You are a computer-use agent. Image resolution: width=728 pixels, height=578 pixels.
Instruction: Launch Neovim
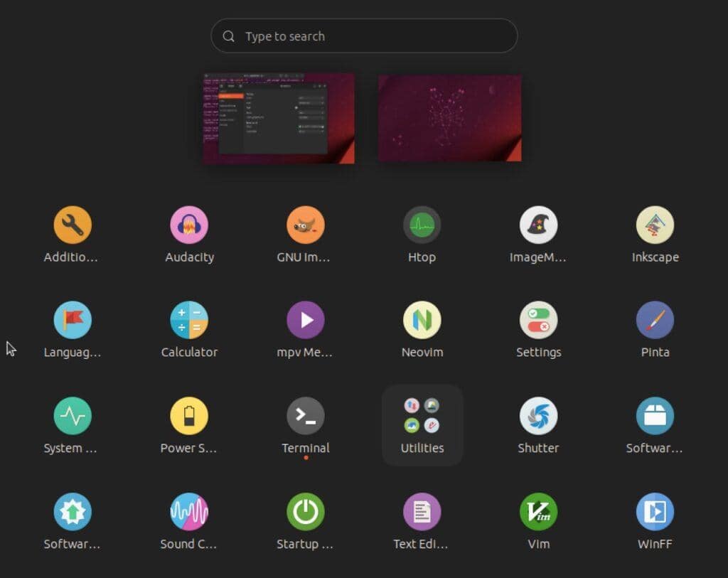coord(422,320)
